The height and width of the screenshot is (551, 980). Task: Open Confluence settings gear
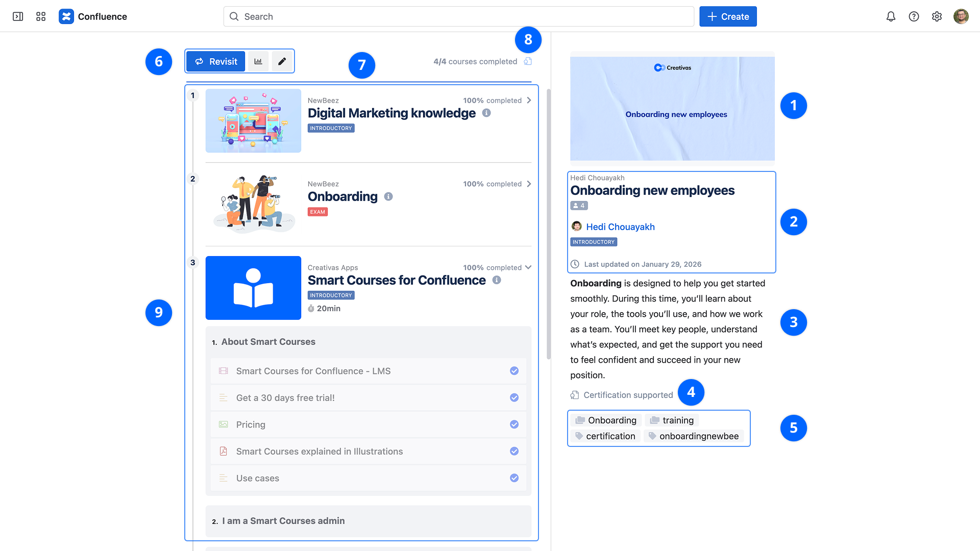pyautogui.click(x=937, y=16)
